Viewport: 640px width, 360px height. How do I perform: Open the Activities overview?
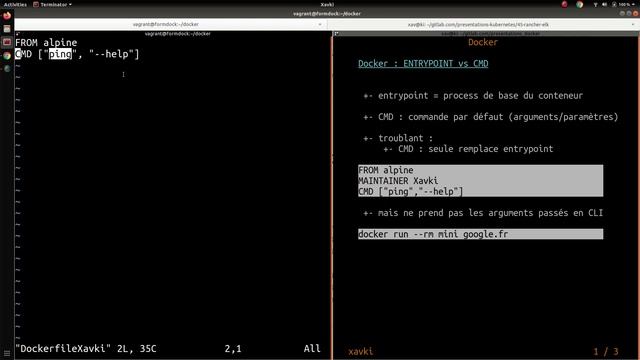(15, 4)
